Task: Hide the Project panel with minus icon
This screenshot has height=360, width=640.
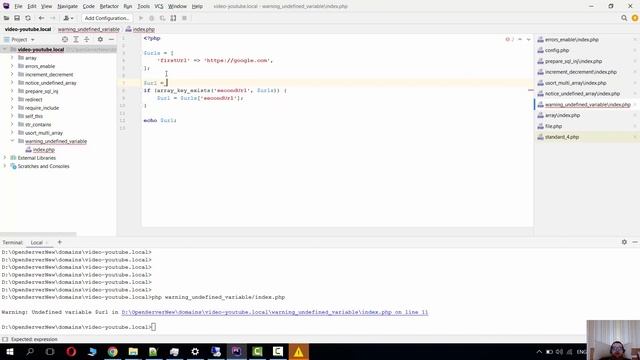Action: (111, 40)
